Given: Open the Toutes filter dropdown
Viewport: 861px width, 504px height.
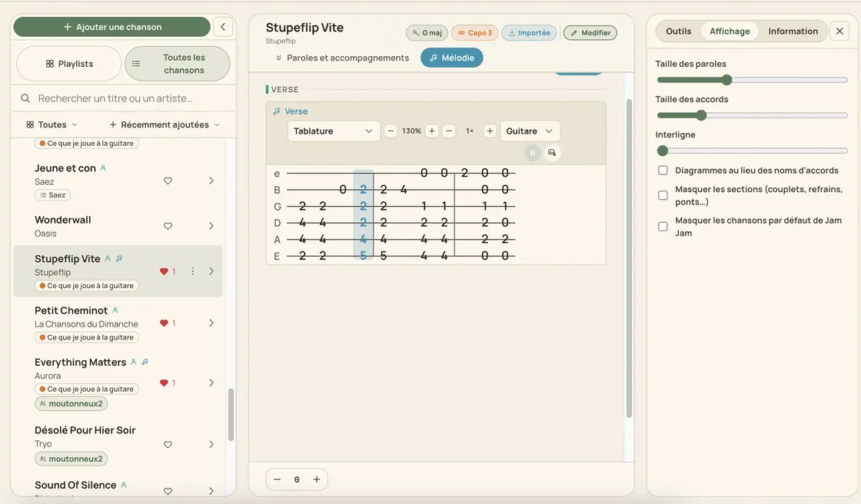Looking at the screenshot, I should pyautogui.click(x=52, y=124).
